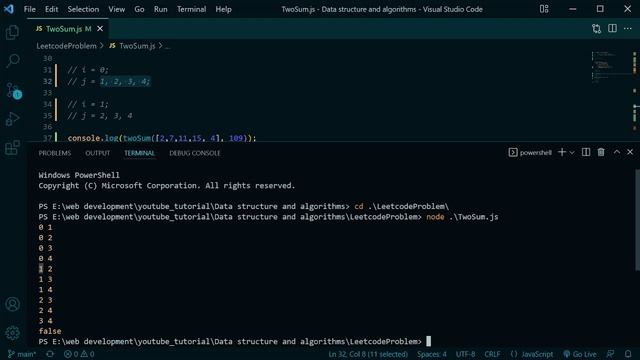Open the File menu
Image resolution: width=640 pixels, height=360 pixels.
(29, 9)
